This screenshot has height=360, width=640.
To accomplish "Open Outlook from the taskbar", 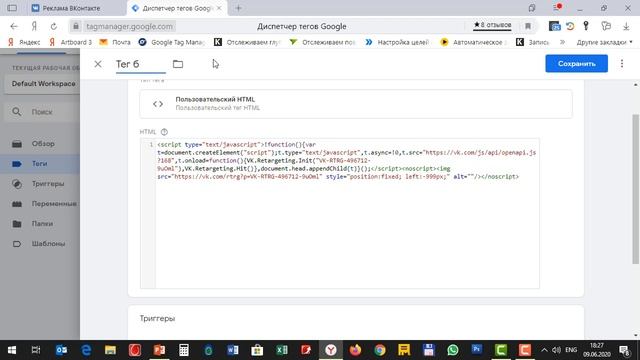I will click(61, 350).
